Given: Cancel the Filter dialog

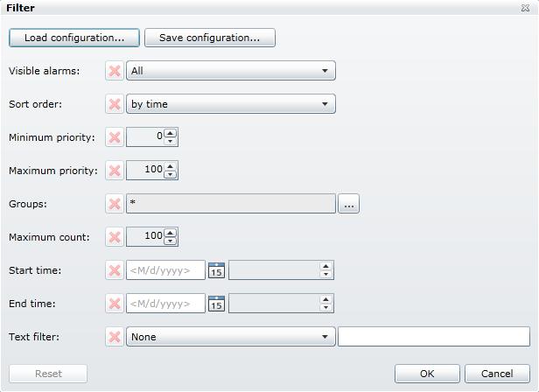Looking at the screenshot, I should [x=501, y=374].
